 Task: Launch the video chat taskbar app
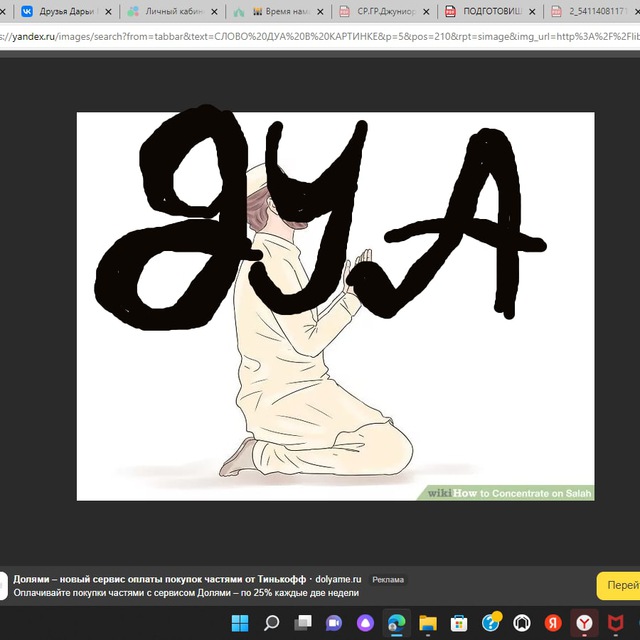(x=333, y=623)
